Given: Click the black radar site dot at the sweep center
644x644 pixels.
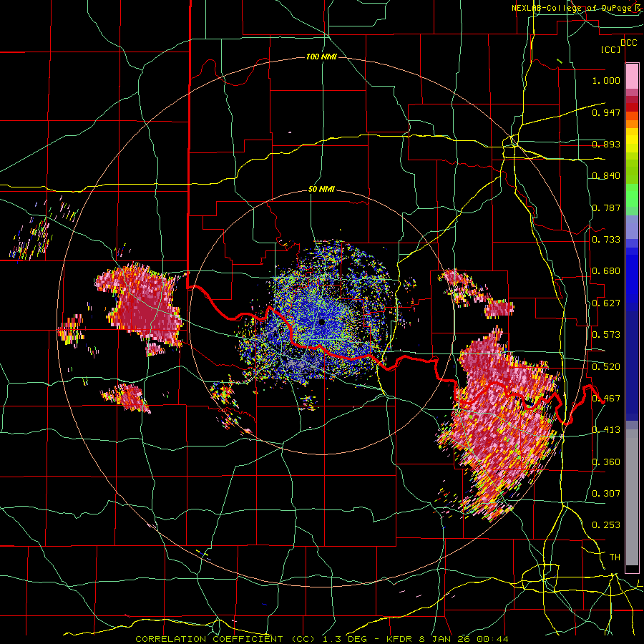Looking at the screenshot, I should (x=321, y=322).
